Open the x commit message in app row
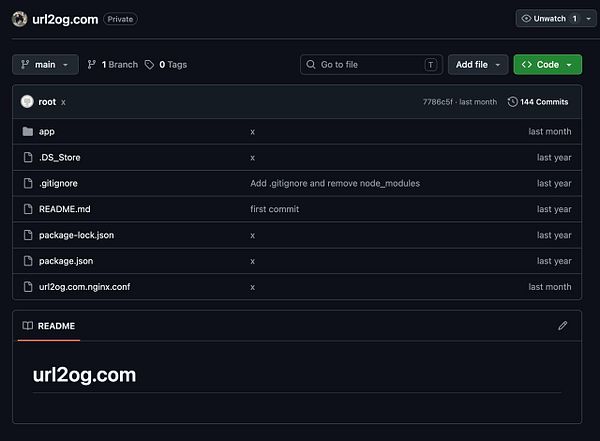 (x=253, y=132)
